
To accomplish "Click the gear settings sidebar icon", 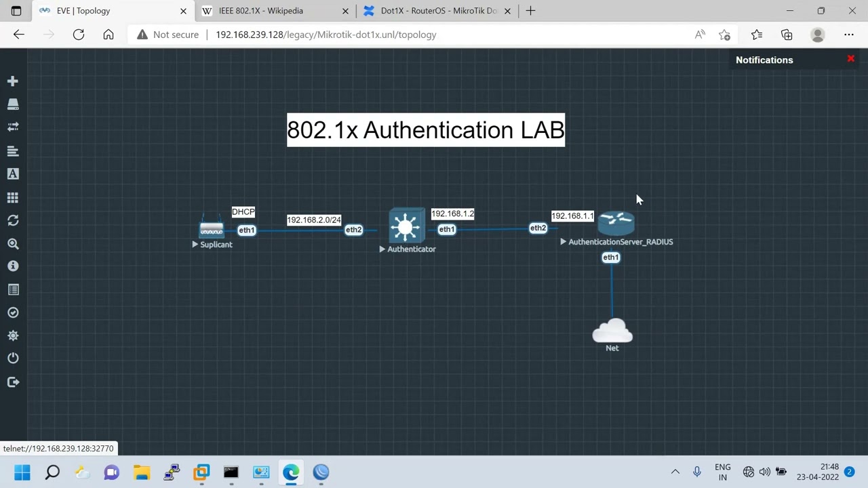I will point(13,335).
